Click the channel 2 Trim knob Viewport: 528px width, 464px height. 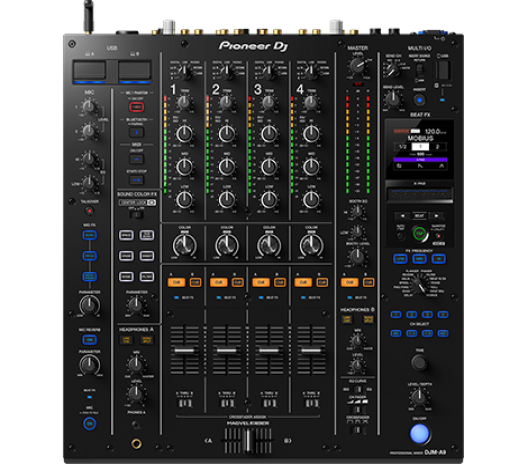(x=227, y=102)
